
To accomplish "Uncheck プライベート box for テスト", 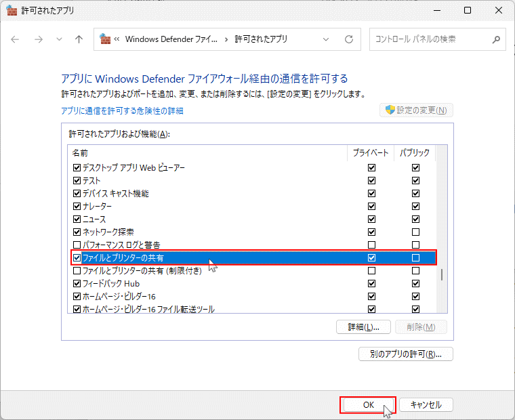I will [x=372, y=181].
